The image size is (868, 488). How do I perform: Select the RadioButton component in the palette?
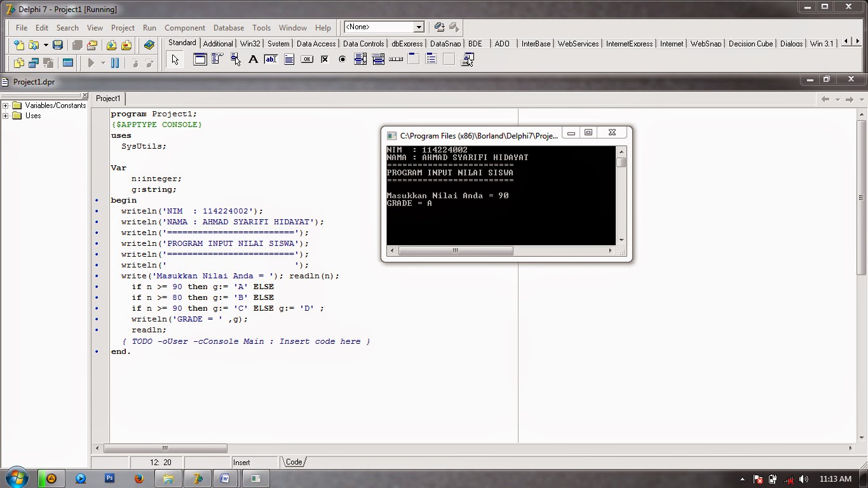point(342,60)
